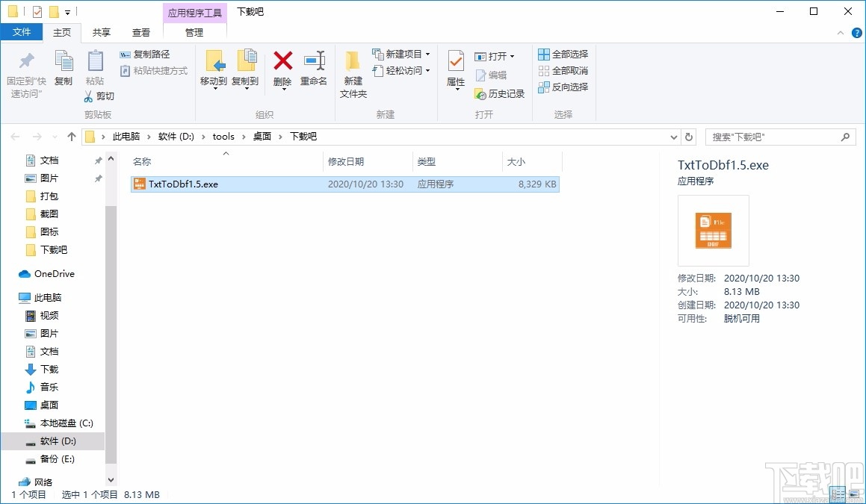Viewport: 866px width, 504px height.
Task: Click the 重命名 (Rename) toolbar icon
Action: (x=315, y=67)
